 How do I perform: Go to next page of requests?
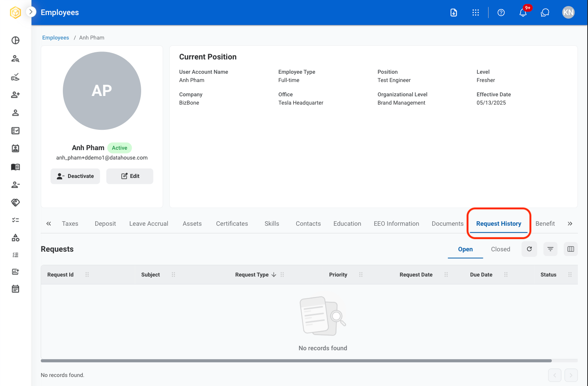click(x=571, y=375)
